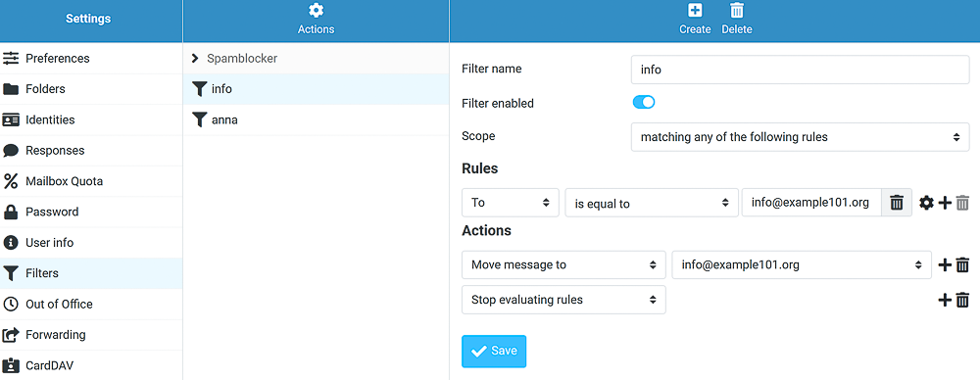Delete the 'Move message to' action
This screenshot has height=380, width=980.
(962, 265)
